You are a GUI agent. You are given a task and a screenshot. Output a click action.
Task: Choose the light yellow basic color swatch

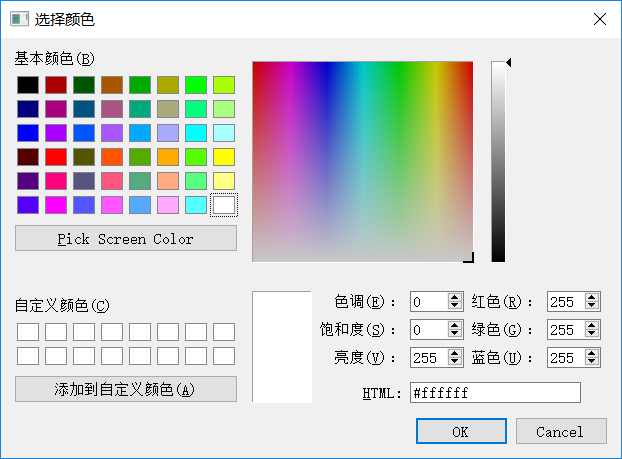click(224, 181)
